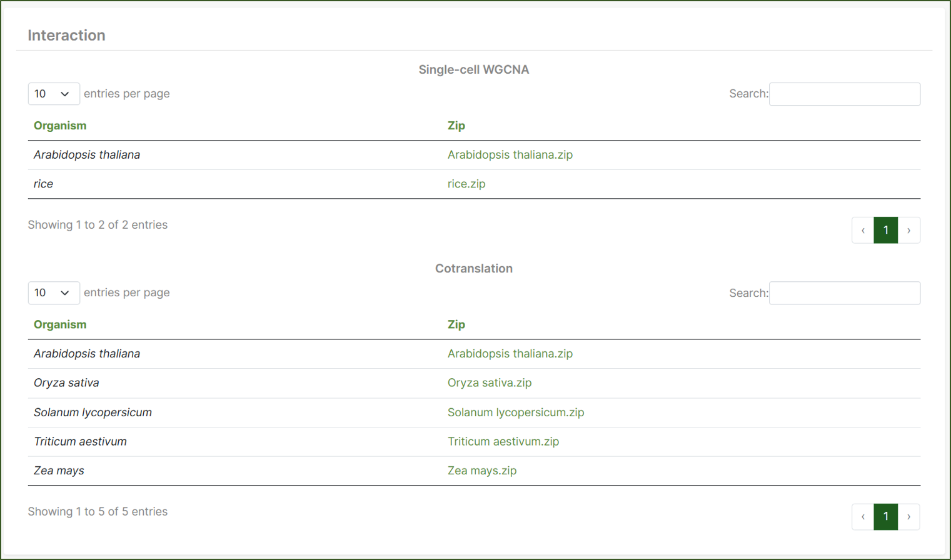Go to next page in Cotranslation table
951x560 pixels.
point(908,517)
